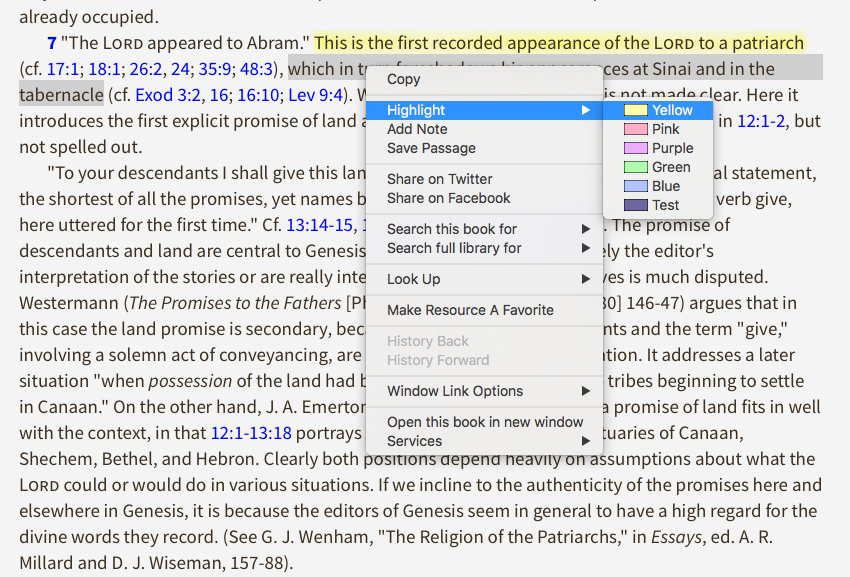Click the bold verse number 7
850x577 pixels.
(x=52, y=43)
